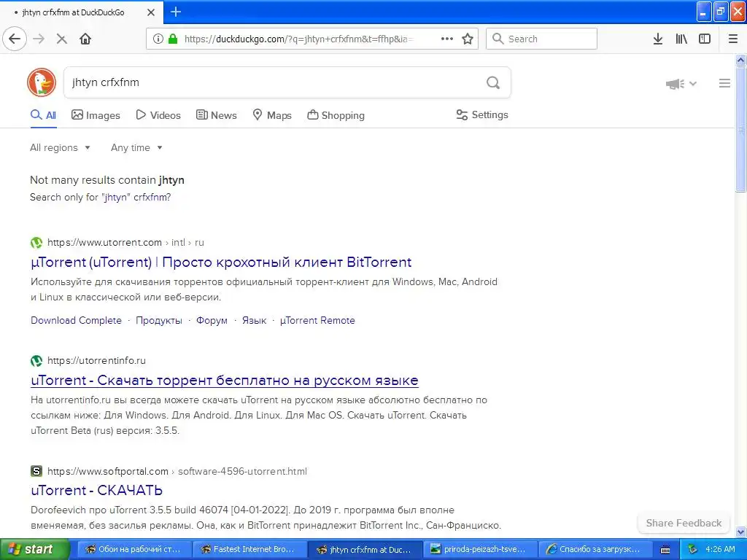Switch to Спасибо за загрузк... taskbar window
This screenshot has width=747, height=560.
click(595, 549)
